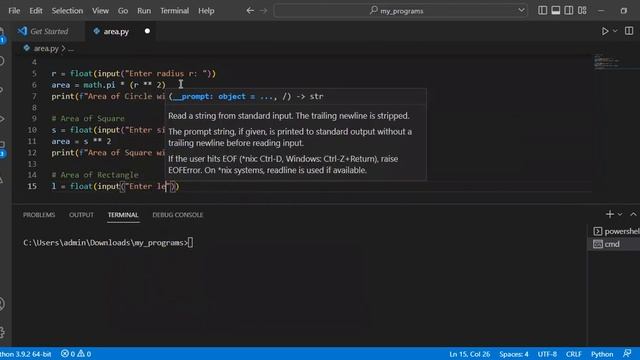The width and height of the screenshot is (640, 360).
Task: Open the Selection menu
Action: (67, 11)
